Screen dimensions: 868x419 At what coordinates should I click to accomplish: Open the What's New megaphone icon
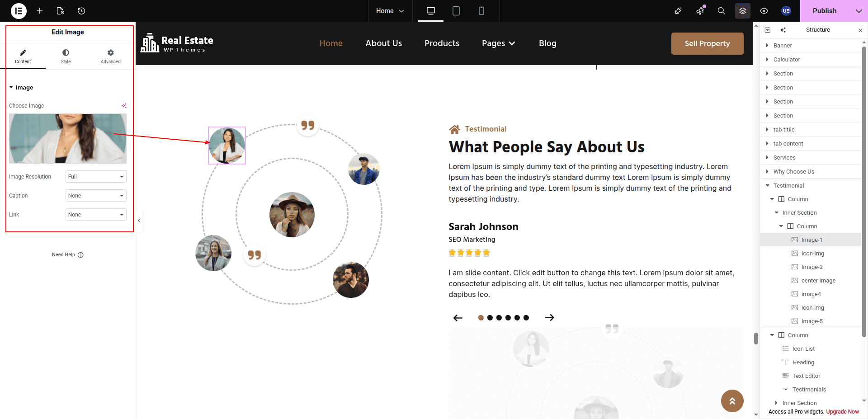tap(700, 11)
